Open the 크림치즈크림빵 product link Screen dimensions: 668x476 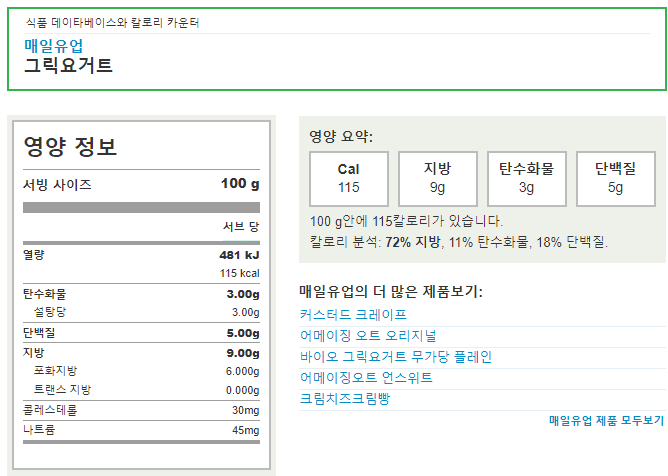click(345, 398)
